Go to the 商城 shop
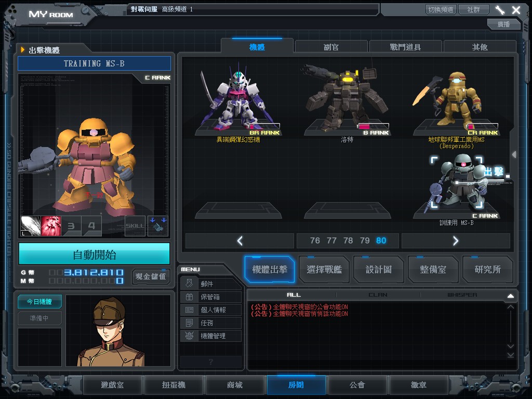The image size is (532, 399). (235, 385)
